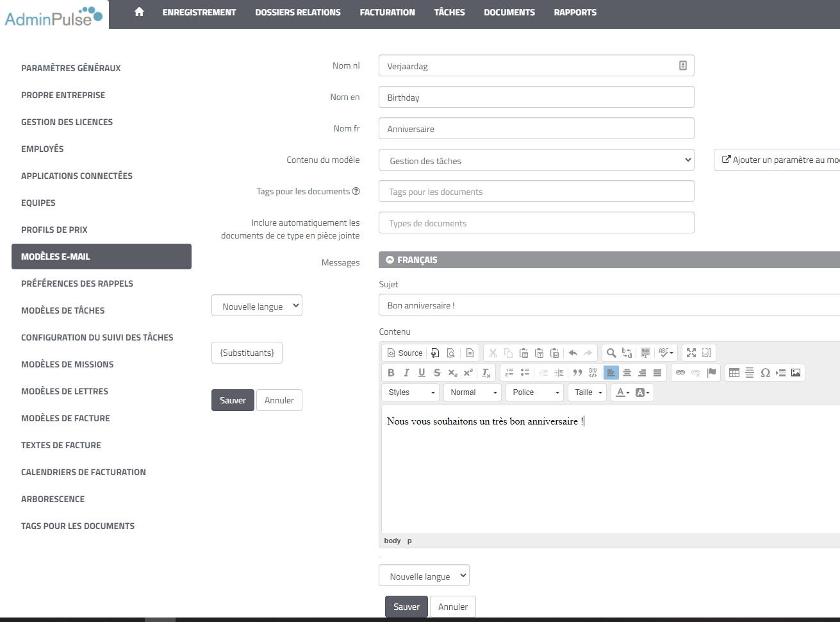Image resolution: width=840 pixels, height=622 pixels.
Task: Open the Contenu du modèle dropdown
Action: [x=536, y=160]
